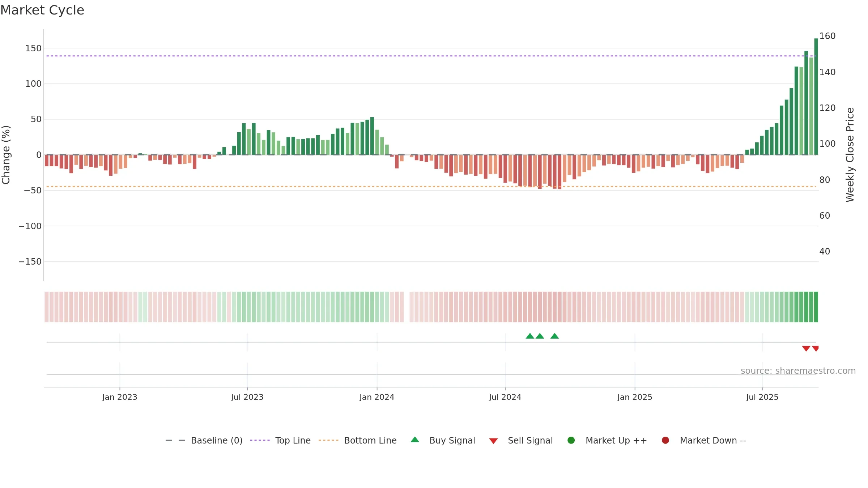Click the Jan 2025 x-axis label
This screenshot has height=488, width=868.
[x=635, y=397]
